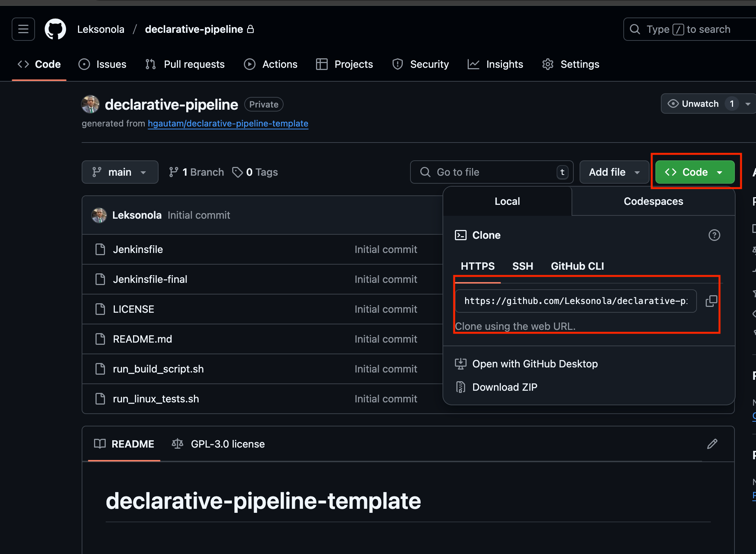The width and height of the screenshot is (756, 554).
Task: View the 1 Branch list
Action: point(196,172)
